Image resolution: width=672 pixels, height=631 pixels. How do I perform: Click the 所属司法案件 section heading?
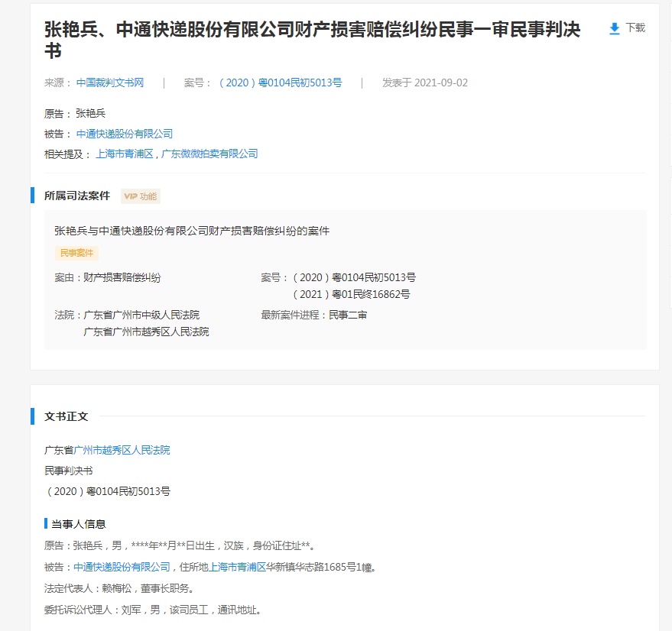click(x=77, y=196)
